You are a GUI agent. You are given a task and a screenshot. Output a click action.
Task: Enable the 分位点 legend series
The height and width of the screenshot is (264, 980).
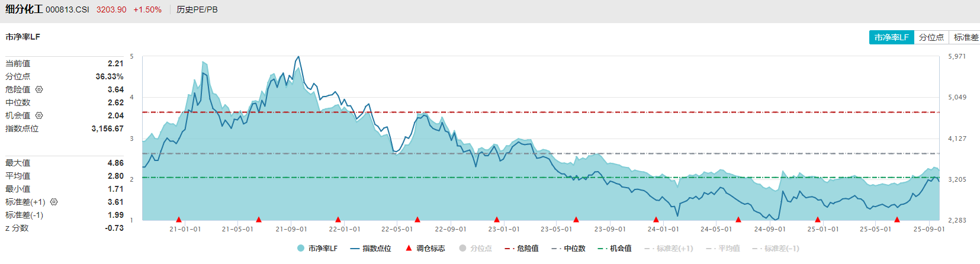[x=475, y=249]
